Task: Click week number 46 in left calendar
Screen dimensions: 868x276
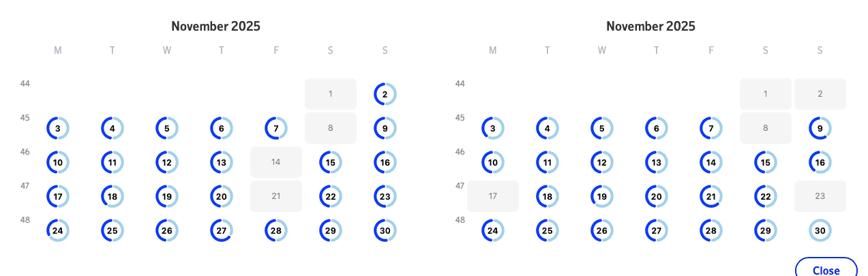Action: pyautogui.click(x=25, y=151)
